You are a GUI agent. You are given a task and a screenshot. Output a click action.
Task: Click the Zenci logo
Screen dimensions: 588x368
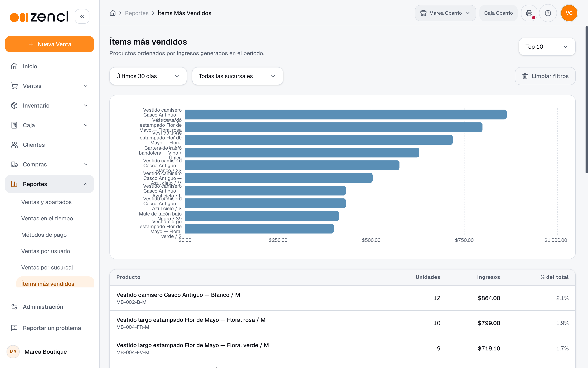click(x=39, y=16)
